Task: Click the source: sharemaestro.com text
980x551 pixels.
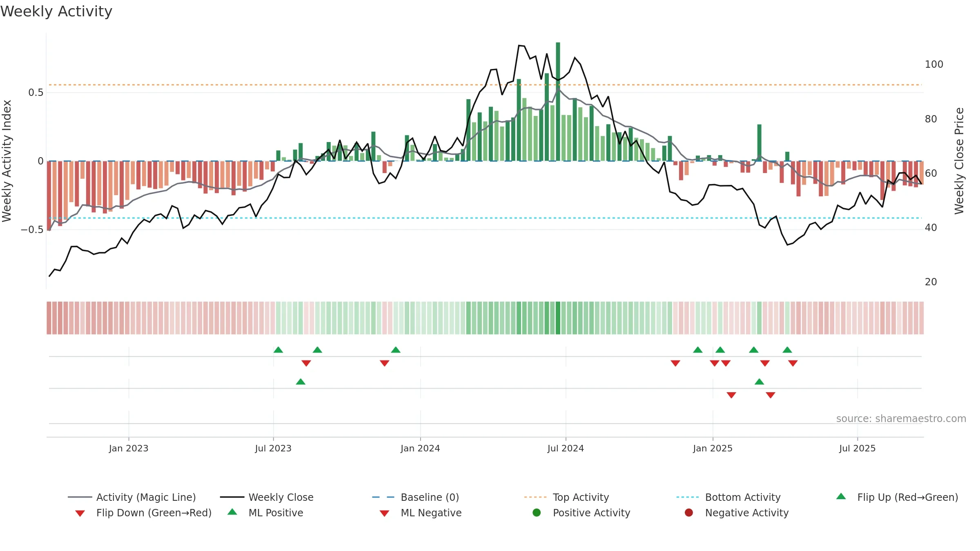Action: coord(901,419)
